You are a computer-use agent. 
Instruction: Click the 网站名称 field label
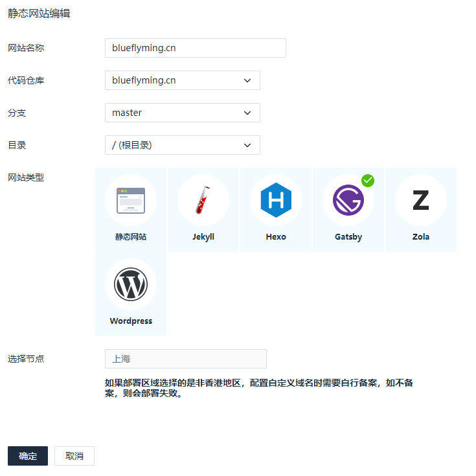[26, 48]
